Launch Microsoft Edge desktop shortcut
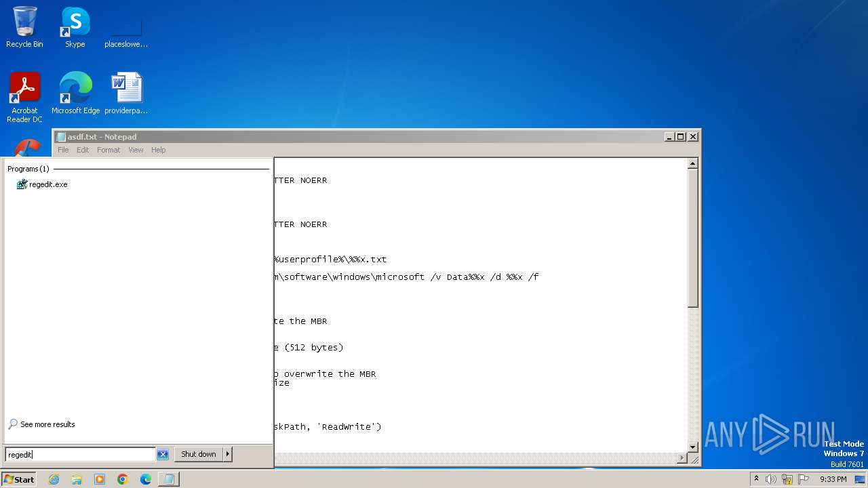 point(75,94)
